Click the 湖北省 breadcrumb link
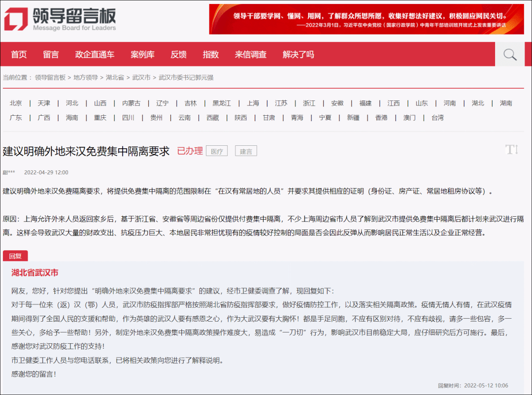The height and width of the screenshot is (395, 532). tap(115, 77)
